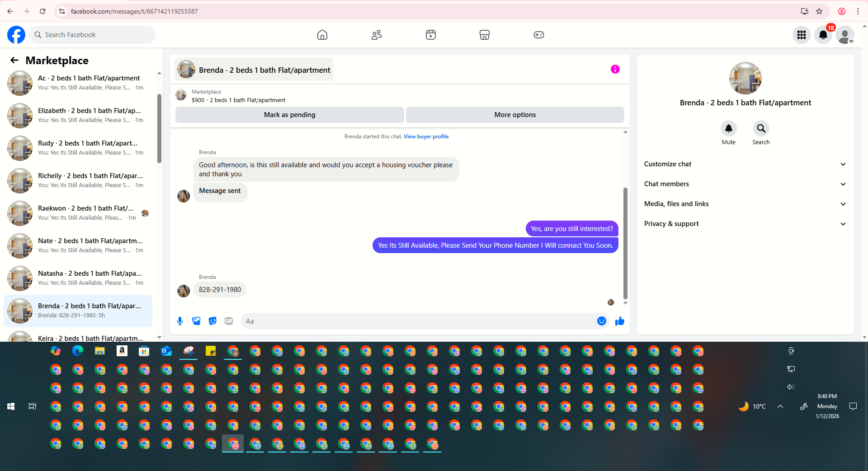This screenshot has height=471, width=868.
Task: Open the Video/Reels icon in top navigation
Action: [431, 35]
